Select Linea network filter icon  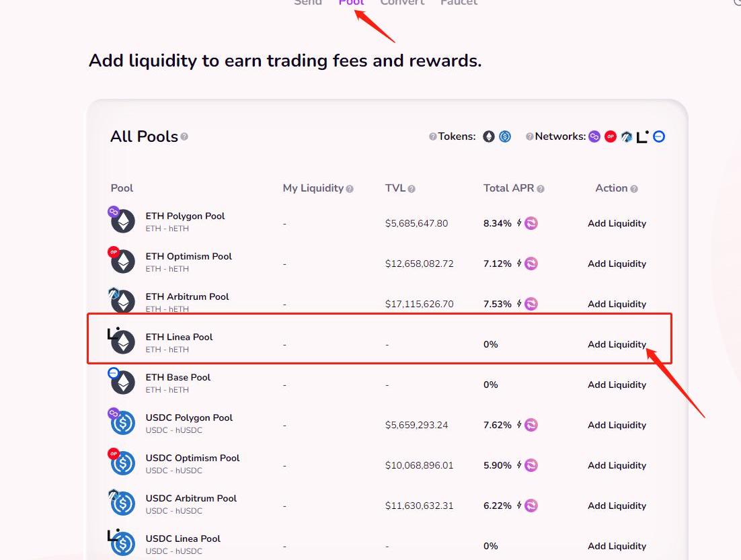(643, 136)
